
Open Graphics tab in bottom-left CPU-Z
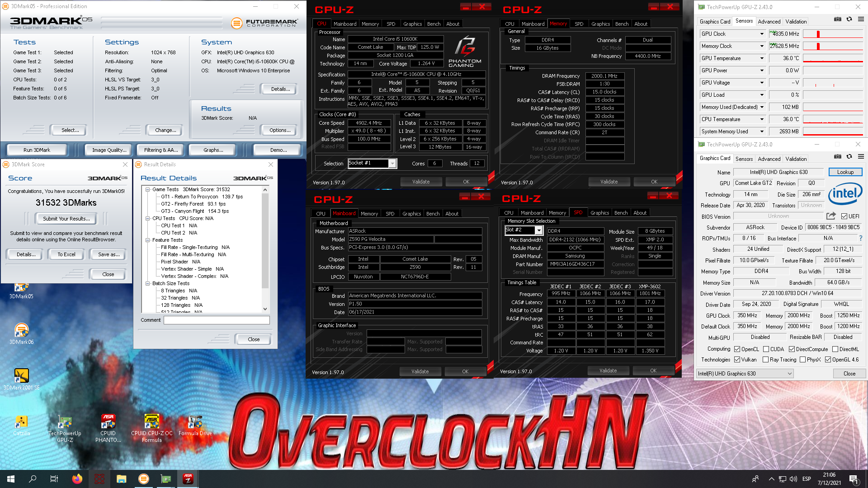click(411, 214)
